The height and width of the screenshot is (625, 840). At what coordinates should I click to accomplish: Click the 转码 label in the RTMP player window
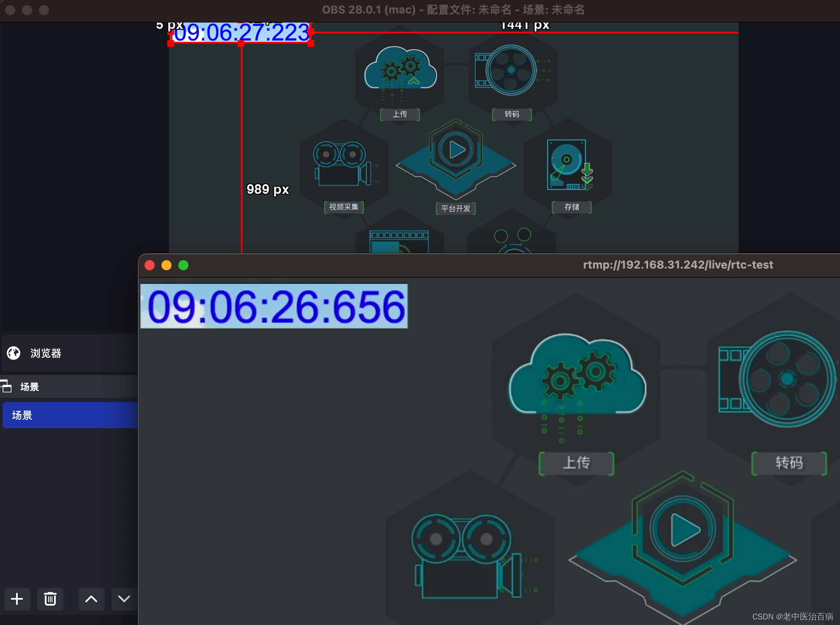pos(788,463)
